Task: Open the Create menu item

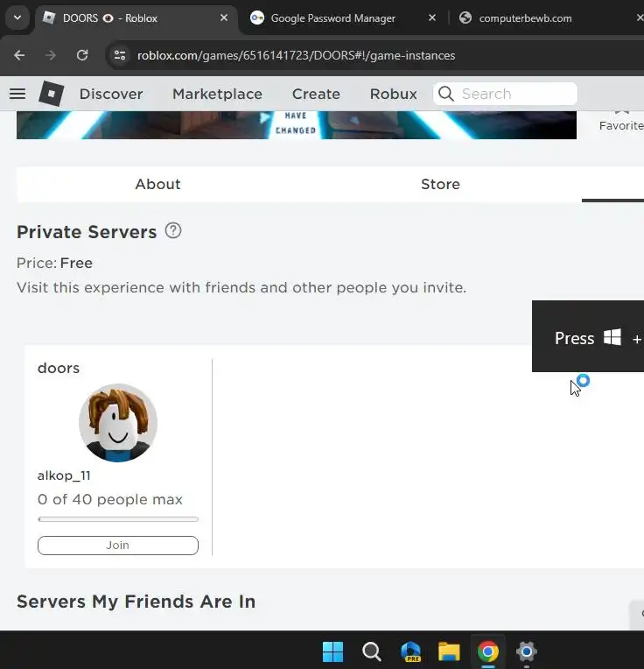Action: coord(316,94)
